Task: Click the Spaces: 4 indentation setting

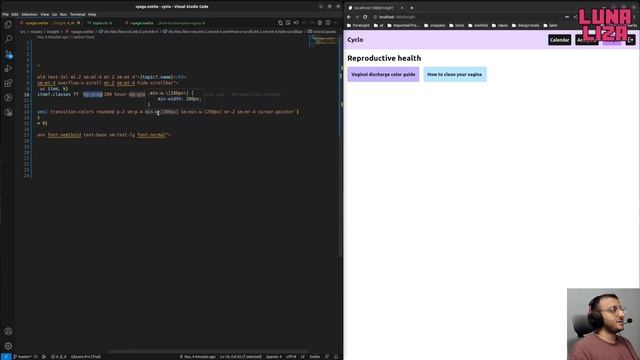Action: tap(274, 356)
